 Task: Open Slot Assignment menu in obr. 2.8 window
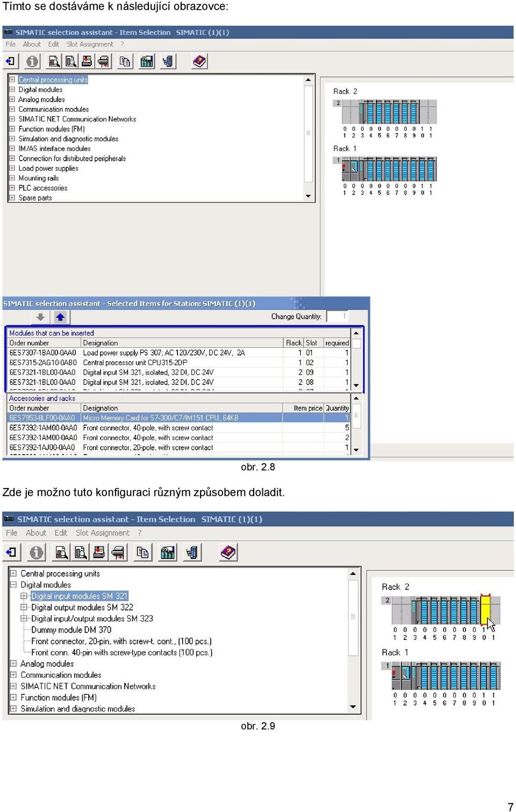coord(90,44)
